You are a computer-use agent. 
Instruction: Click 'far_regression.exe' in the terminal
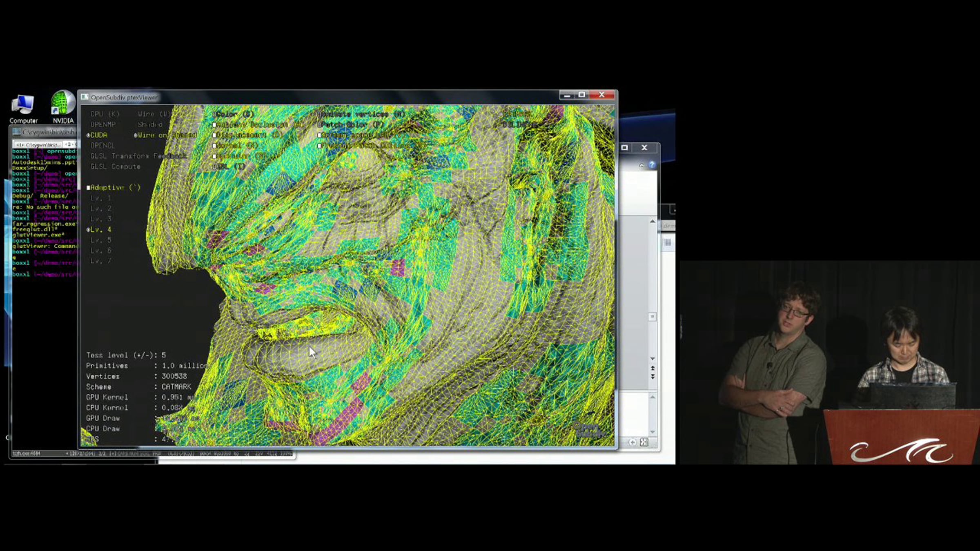click(44, 224)
